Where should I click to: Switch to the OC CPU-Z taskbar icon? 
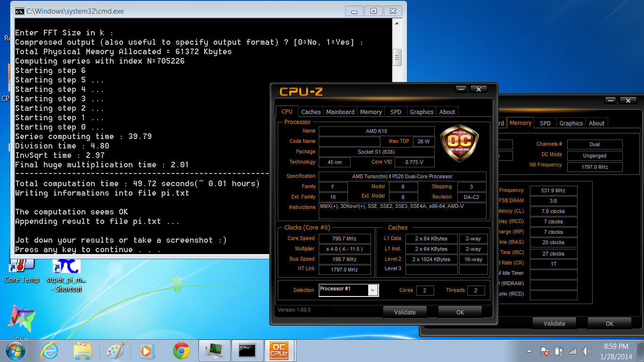click(x=280, y=351)
